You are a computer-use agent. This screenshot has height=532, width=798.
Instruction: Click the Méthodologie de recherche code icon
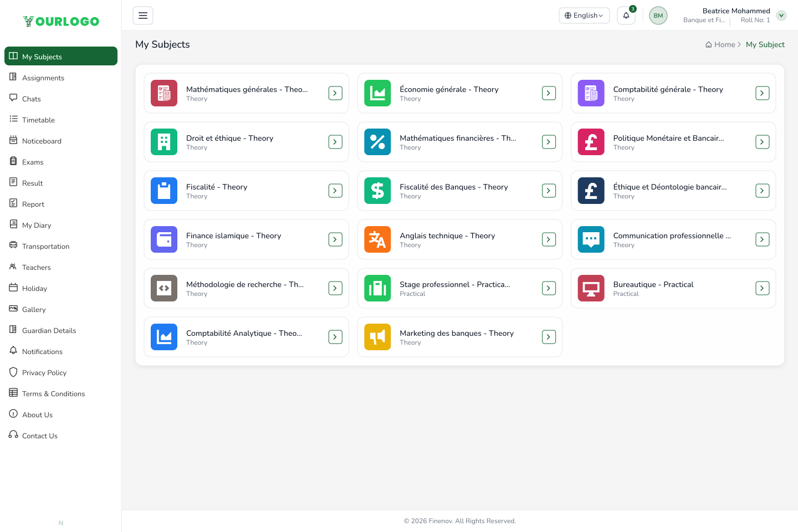tap(164, 288)
